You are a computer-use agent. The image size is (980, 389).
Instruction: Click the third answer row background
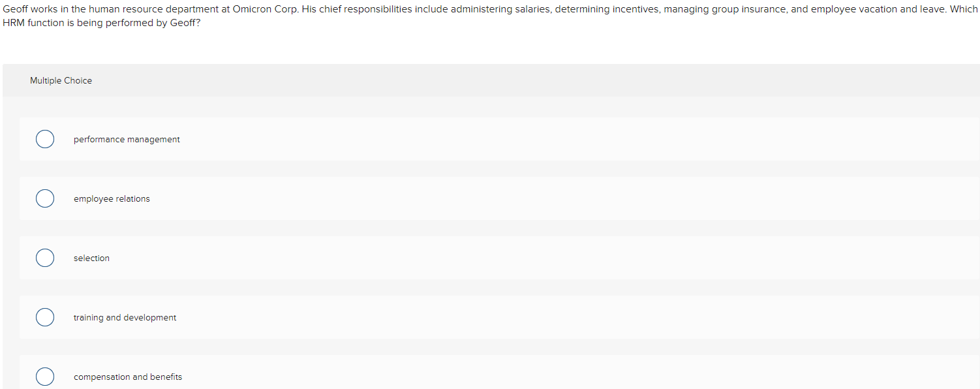pyautogui.click(x=457, y=258)
